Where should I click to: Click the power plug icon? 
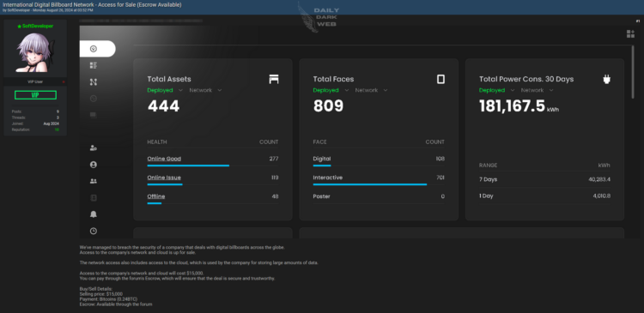(606, 79)
